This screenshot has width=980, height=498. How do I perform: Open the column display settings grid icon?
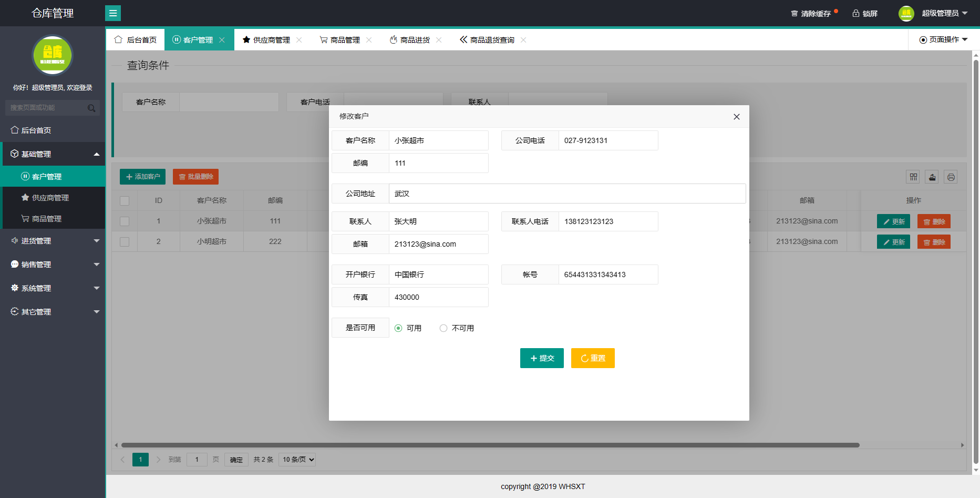(x=913, y=177)
